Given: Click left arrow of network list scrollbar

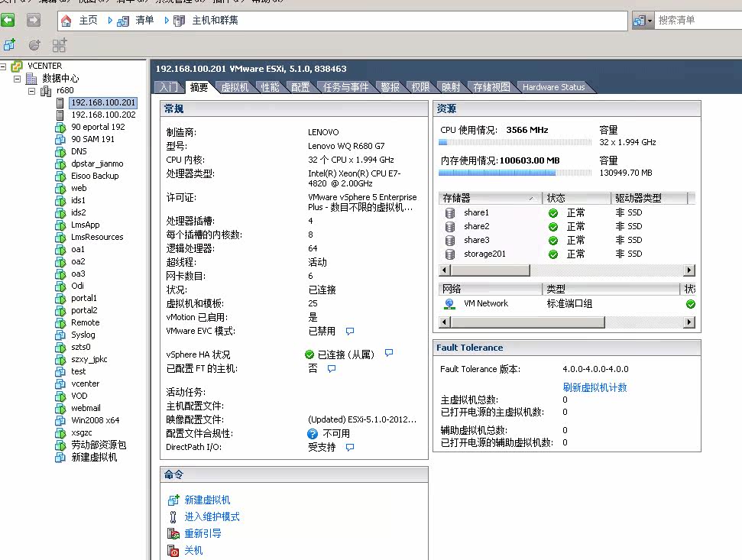Looking at the screenshot, I should (x=444, y=322).
